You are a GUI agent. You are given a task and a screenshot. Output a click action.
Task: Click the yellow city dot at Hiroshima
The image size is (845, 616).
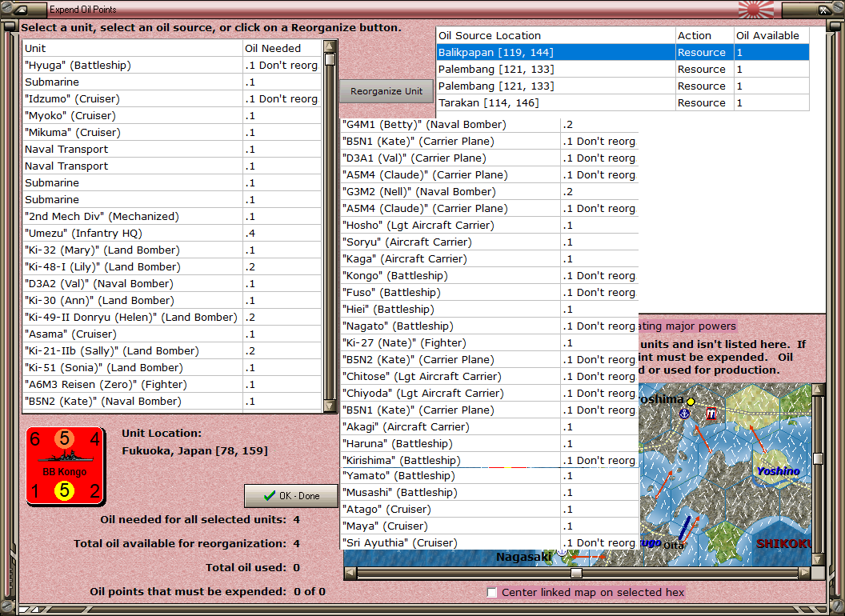coord(691,401)
